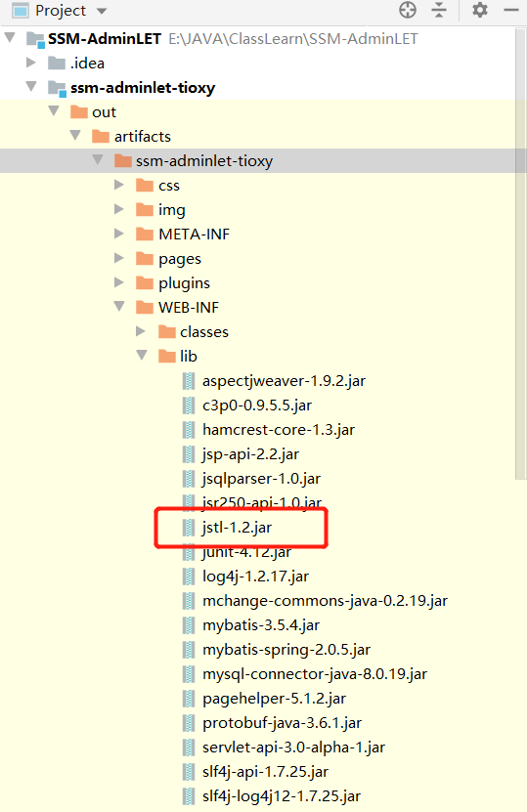Click the vertical scrollbar of project tree
This screenshot has width=528, height=812.
(521, 254)
